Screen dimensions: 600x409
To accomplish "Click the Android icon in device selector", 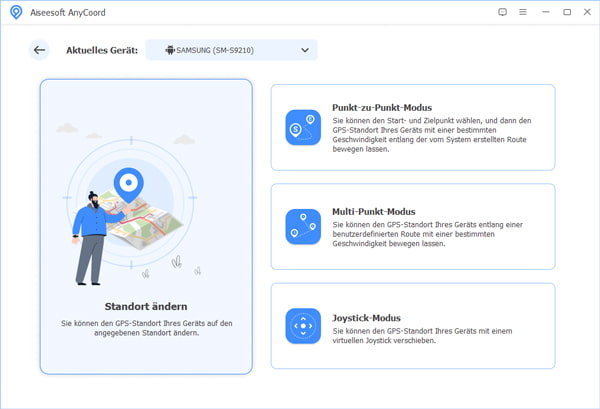I will (170, 50).
